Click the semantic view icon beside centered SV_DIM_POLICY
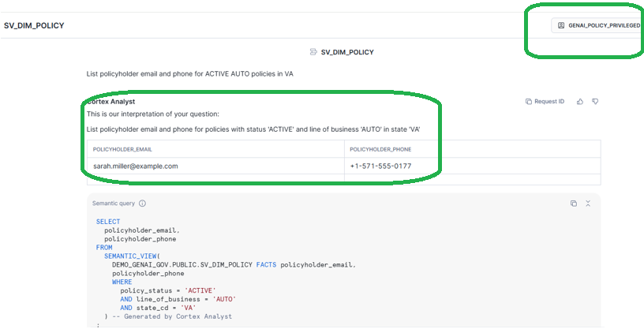Viewport: 644px width, 329px height. [314, 52]
